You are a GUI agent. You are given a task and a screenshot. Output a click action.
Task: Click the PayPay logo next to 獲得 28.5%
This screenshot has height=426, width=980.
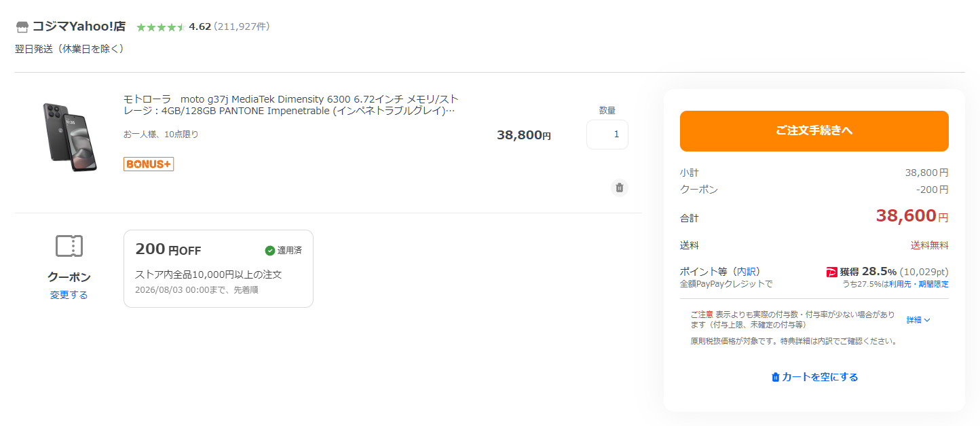point(831,272)
